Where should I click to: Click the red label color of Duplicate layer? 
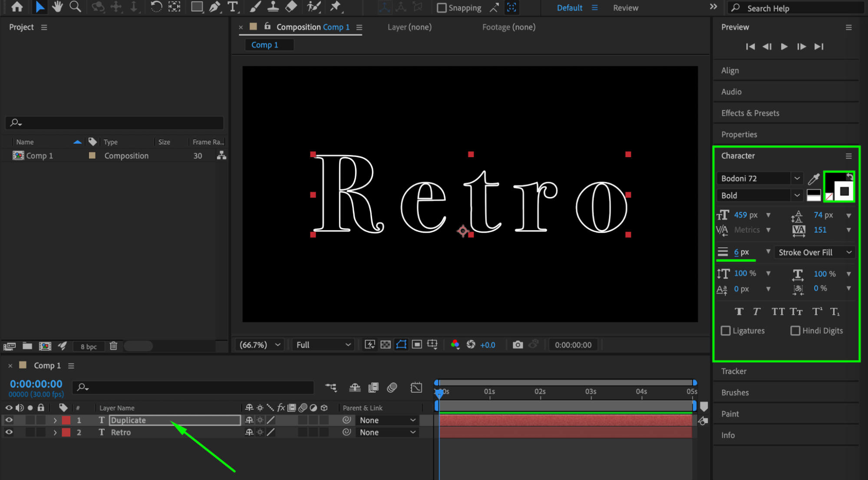tap(66, 420)
